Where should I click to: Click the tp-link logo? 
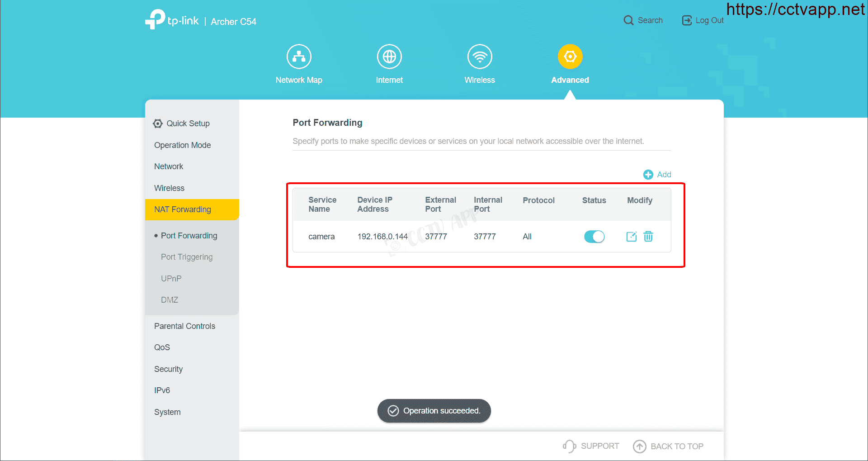(172, 20)
